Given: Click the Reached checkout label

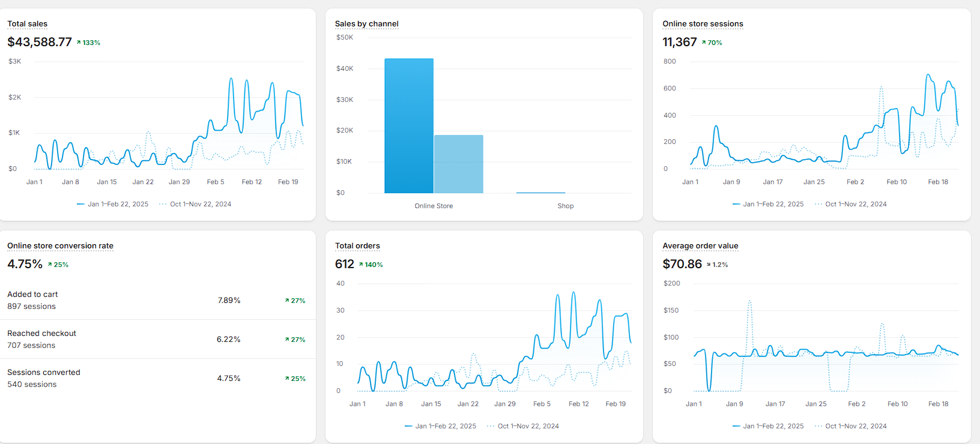Looking at the screenshot, I should pyautogui.click(x=42, y=334).
